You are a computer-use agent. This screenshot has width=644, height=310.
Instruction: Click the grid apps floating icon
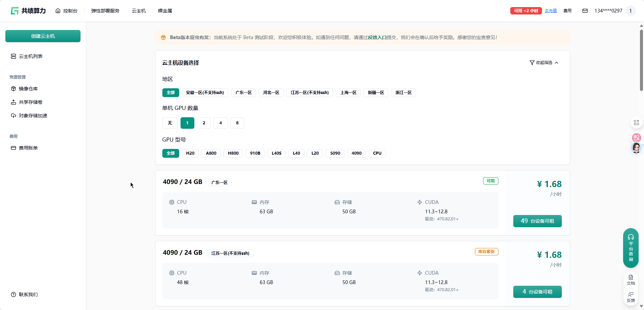(x=636, y=123)
